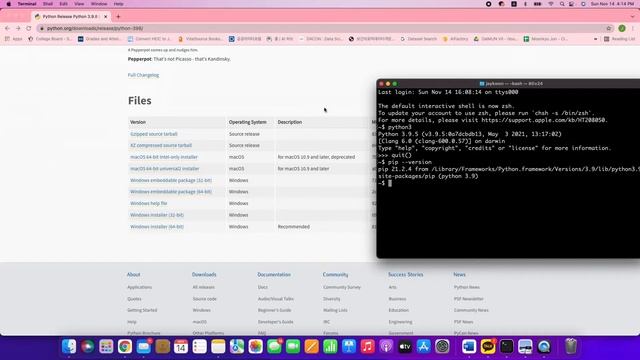This screenshot has width=640, height=360.
Task: Open the Trash in the Dock
Action: point(571,347)
